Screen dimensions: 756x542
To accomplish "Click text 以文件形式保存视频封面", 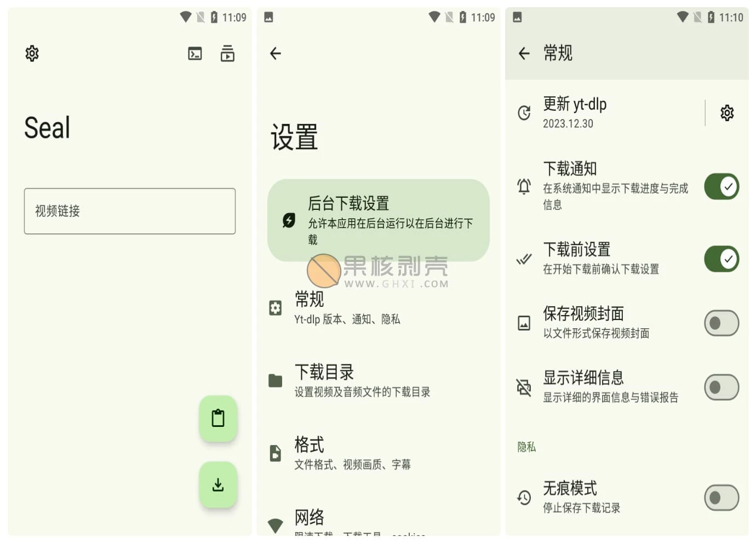I will [596, 333].
